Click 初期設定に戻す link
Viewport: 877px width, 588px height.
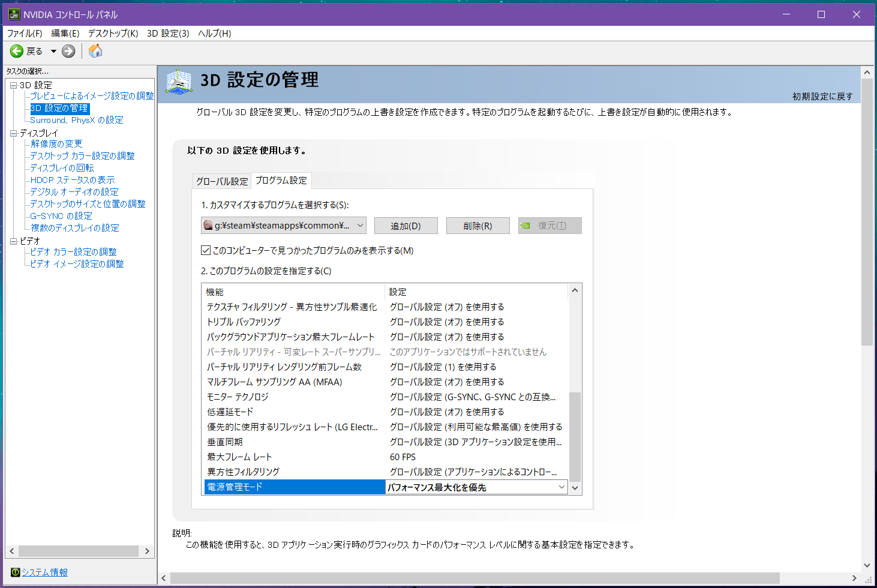822,96
